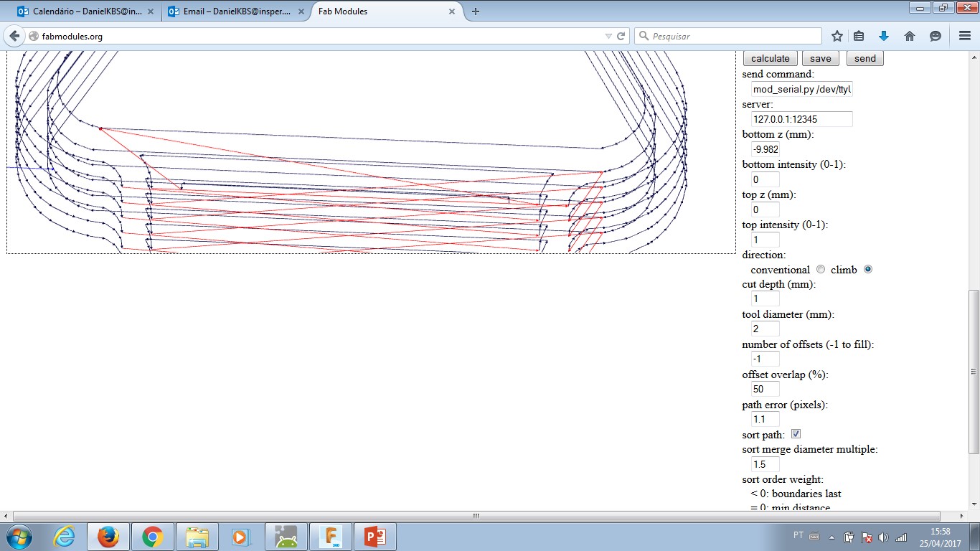Click the toolpath preview canvas
Screen dimensions: 980x551
click(x=371, y=152)
